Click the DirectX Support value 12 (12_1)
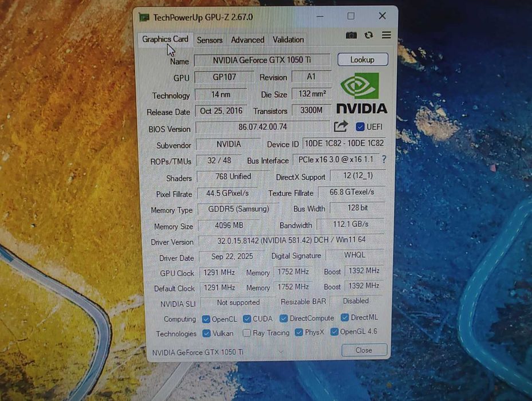532x401 pixels. coord(358,175)
